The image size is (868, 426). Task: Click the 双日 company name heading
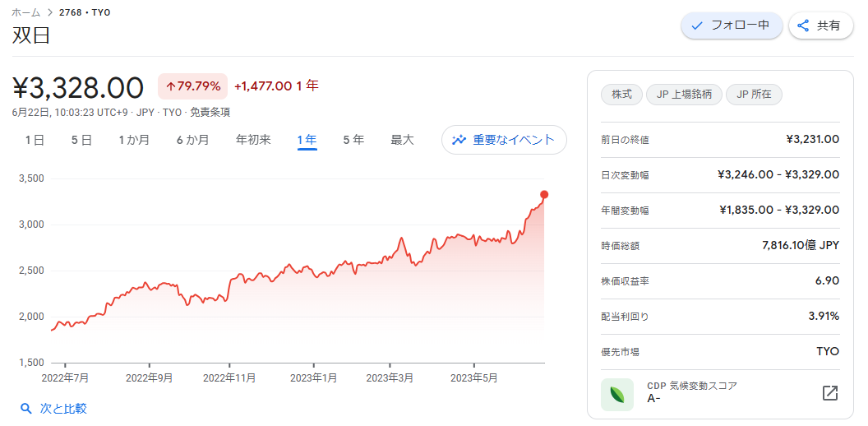30,35
